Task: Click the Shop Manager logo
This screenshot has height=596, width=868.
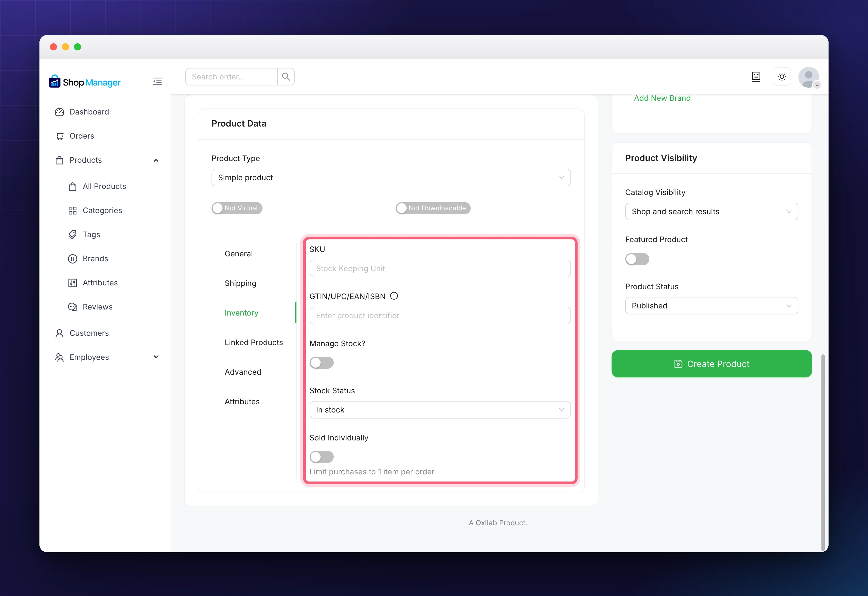Action: tap(85, 82)
